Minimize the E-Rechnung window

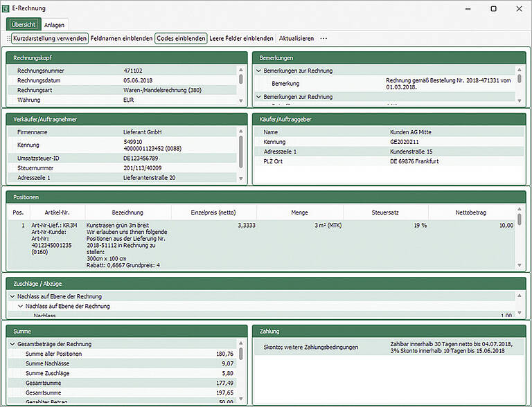468,8
